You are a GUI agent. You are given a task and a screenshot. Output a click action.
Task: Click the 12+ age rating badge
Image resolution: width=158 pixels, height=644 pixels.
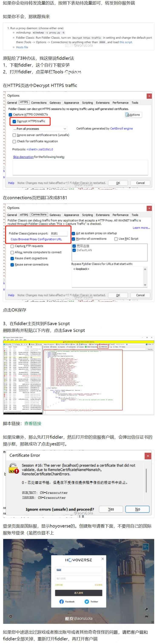(x=146, y=547)
